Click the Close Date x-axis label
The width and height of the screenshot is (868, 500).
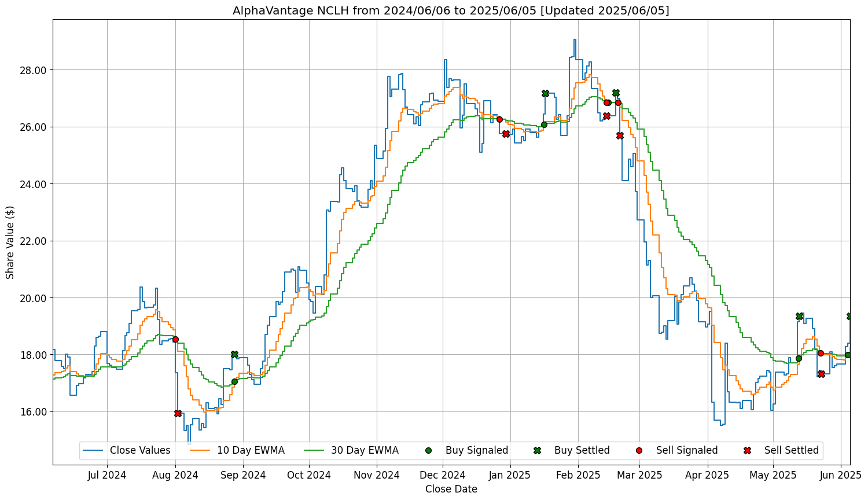click(451, 489)
